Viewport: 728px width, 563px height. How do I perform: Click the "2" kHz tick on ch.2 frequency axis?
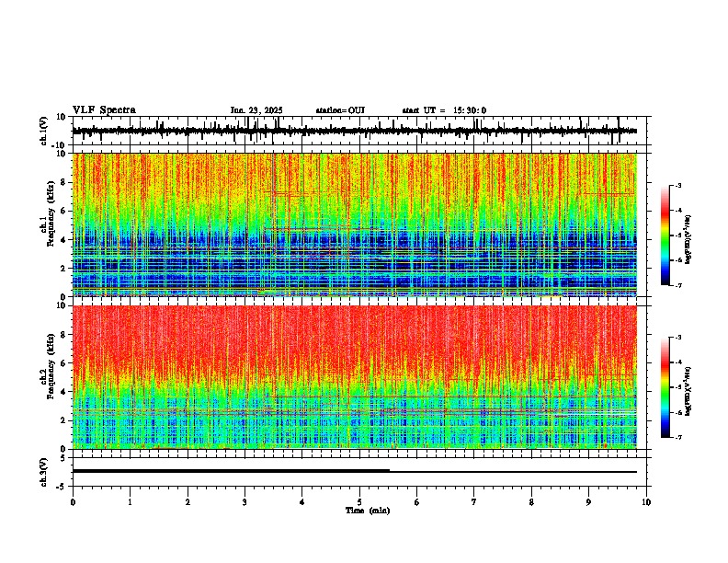(x=63, y=420)
